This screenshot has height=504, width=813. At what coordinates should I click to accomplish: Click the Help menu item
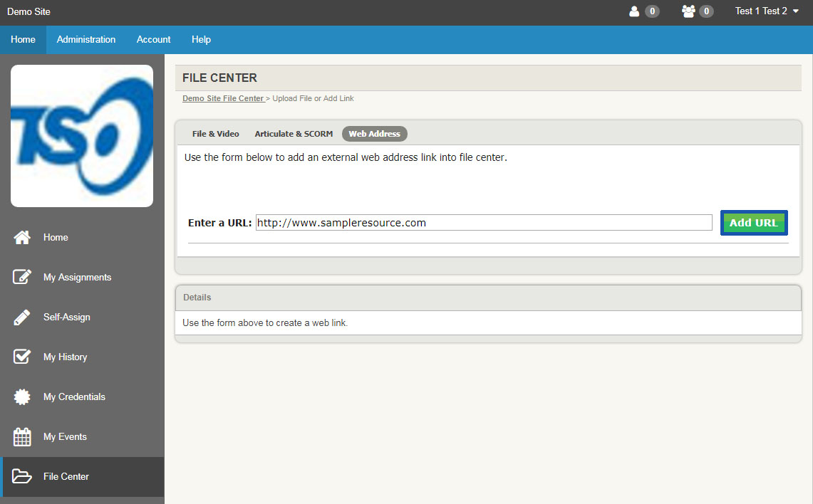pos(201,40)
